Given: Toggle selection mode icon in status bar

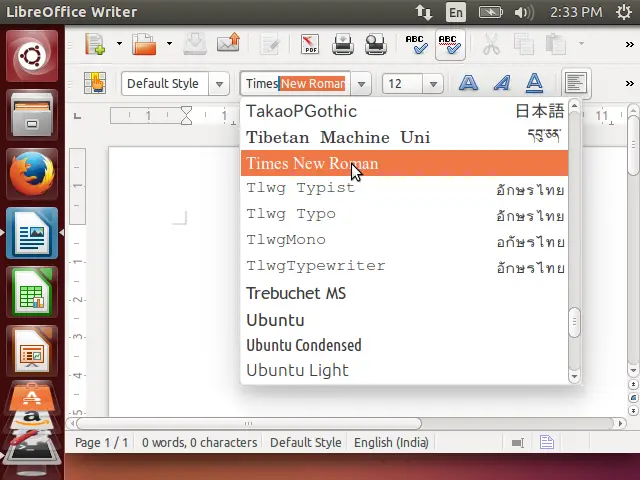Looking at the screenshot, I should pos(518,442).
